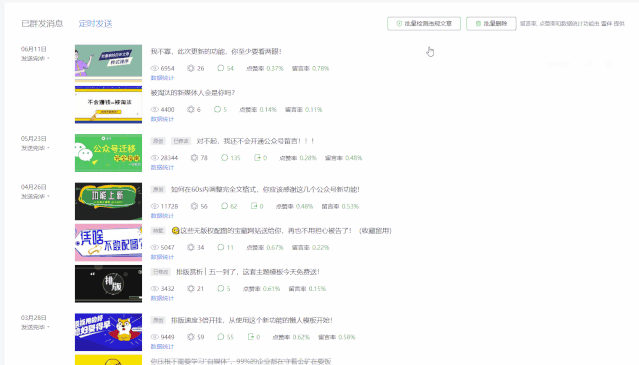The image size is (639, 365).
Task: Click the 0.48% comment-rate value in the 28344-views row
Action: 353,158
